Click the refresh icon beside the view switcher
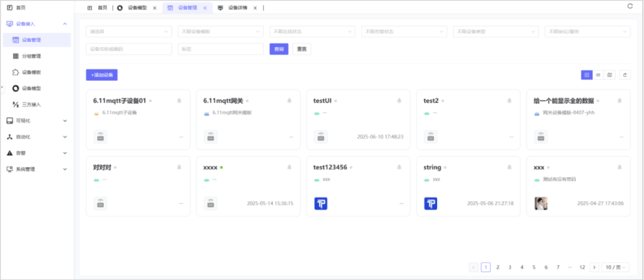 tap(625, 75)
